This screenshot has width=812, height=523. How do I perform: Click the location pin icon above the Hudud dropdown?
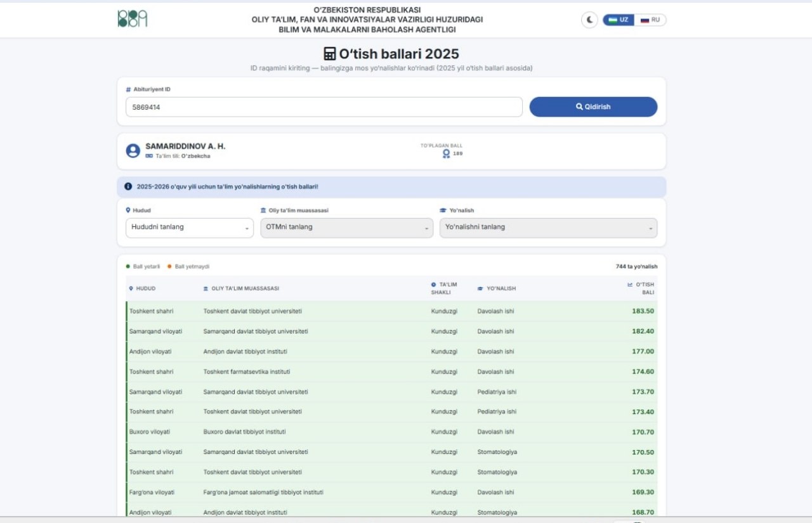click(x=128, y=210)
